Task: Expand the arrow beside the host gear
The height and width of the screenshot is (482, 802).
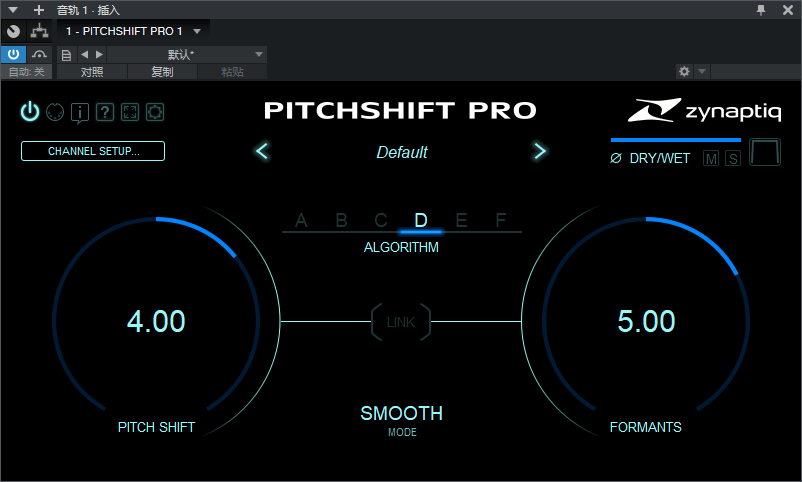Action: [702, 71]
